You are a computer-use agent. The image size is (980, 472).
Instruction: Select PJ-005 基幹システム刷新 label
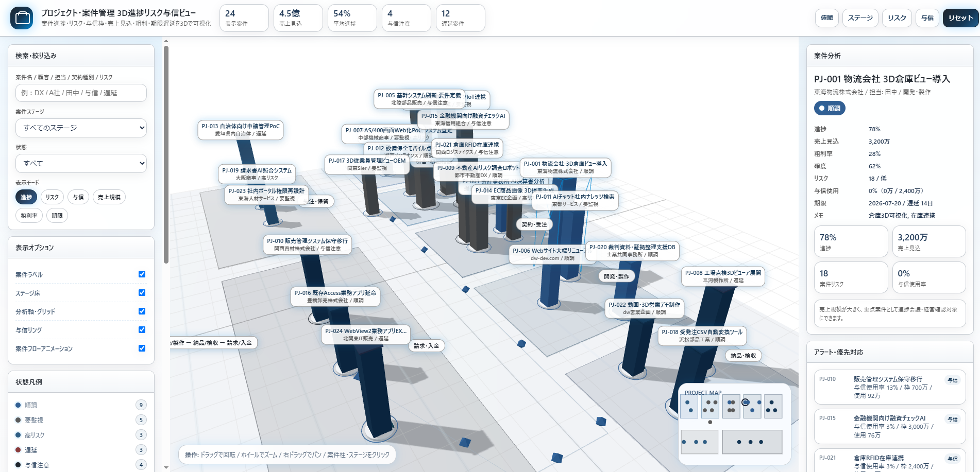point(419,99)
